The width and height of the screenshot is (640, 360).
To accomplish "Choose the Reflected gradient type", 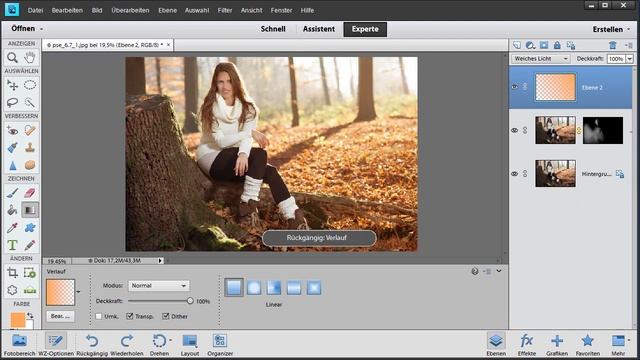I will coord(294,288).
